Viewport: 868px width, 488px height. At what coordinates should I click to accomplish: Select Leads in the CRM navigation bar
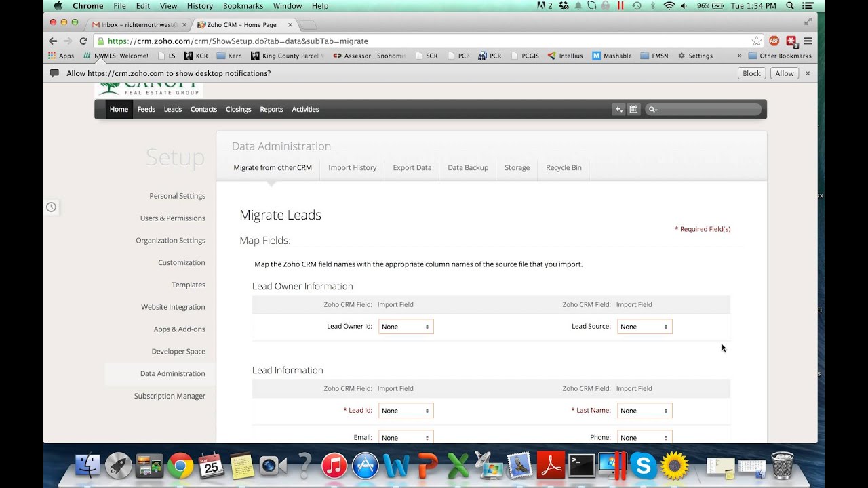pos(173,109)
